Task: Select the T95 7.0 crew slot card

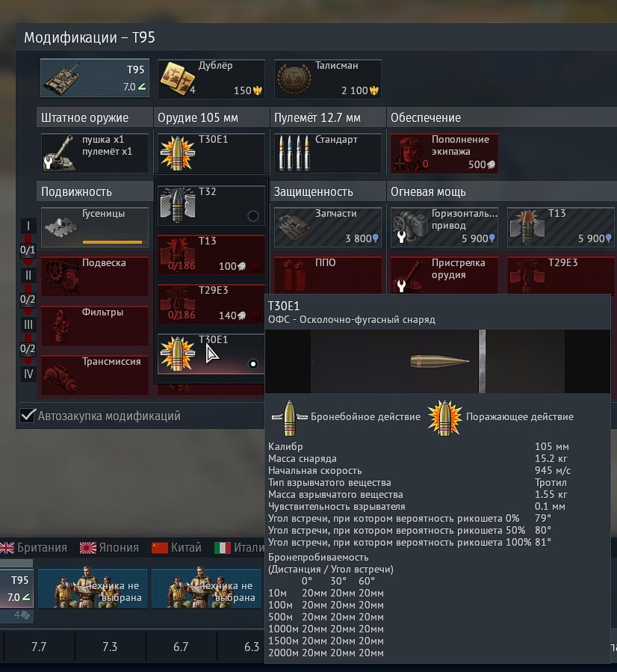Action: coord(16,588)
